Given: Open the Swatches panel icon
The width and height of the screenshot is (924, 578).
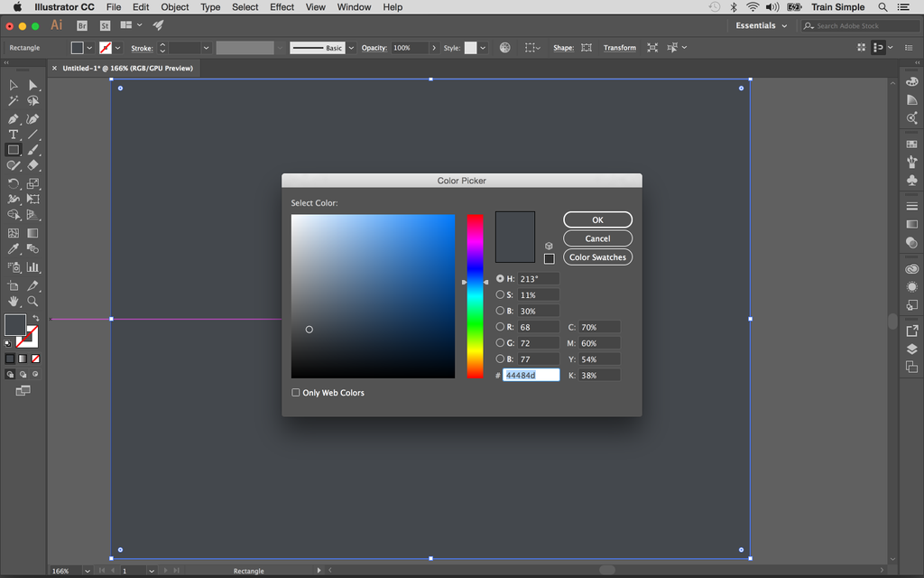Looking at the screenshot, I should coord(911,144).
